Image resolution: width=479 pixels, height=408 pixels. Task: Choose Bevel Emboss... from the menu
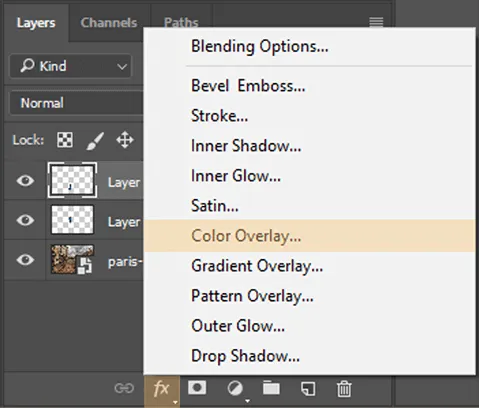tap(309, 86)
